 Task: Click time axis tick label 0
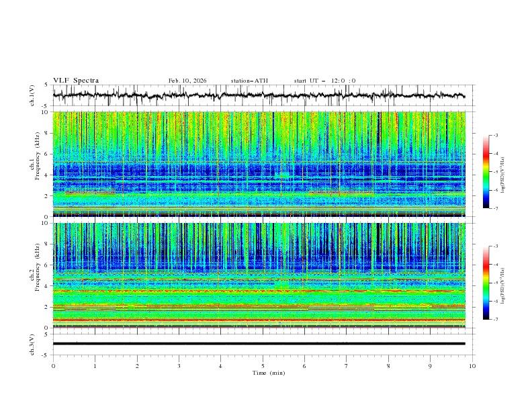pyautogui.click(x=53, y=366)
